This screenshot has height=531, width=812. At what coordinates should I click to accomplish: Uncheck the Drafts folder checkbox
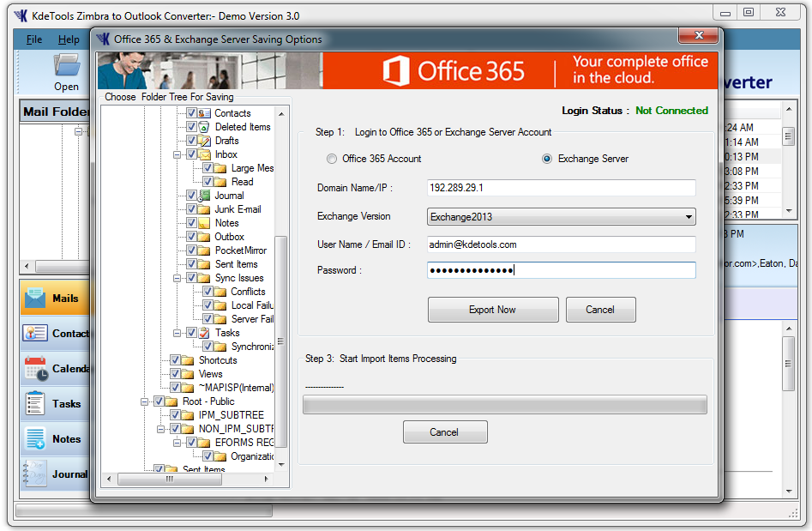coord(192,141)
